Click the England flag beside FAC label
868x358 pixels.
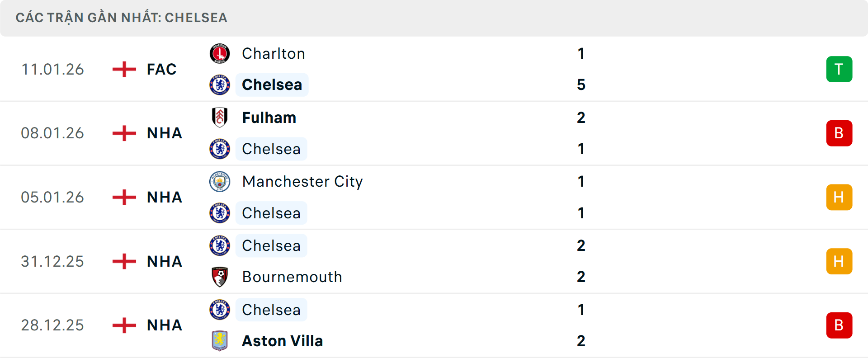[123, 69]
